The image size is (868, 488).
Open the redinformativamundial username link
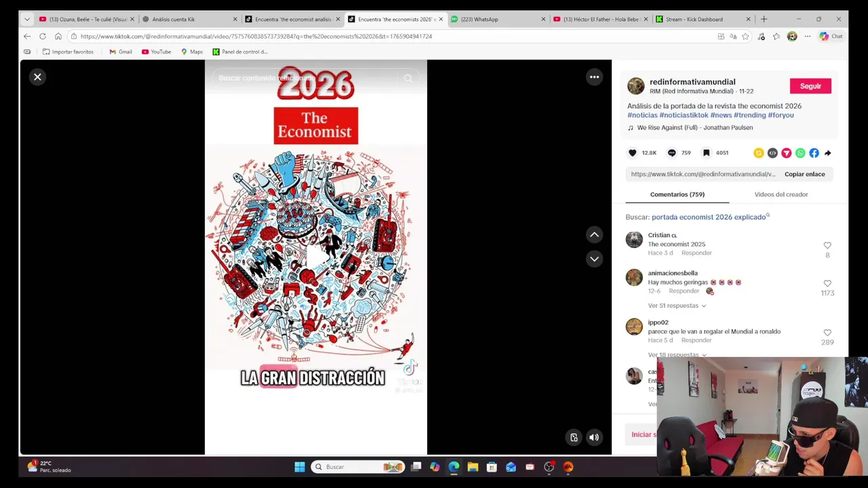click(692, 82)
